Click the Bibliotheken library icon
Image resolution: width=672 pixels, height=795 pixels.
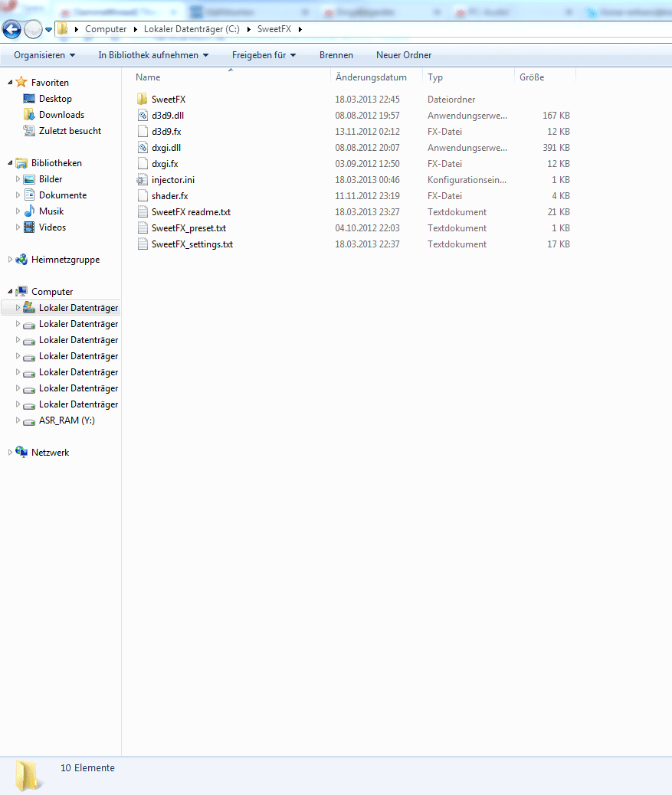(21, 162)
